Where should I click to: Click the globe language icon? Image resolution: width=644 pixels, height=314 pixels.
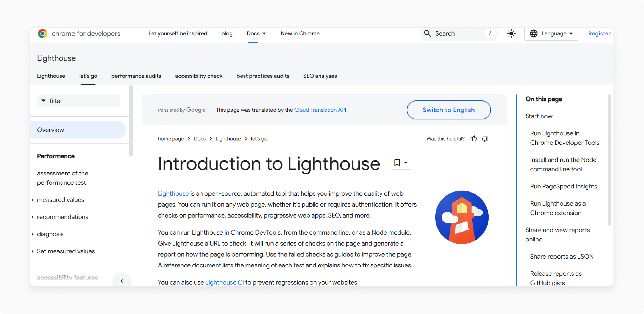(533, 33)
